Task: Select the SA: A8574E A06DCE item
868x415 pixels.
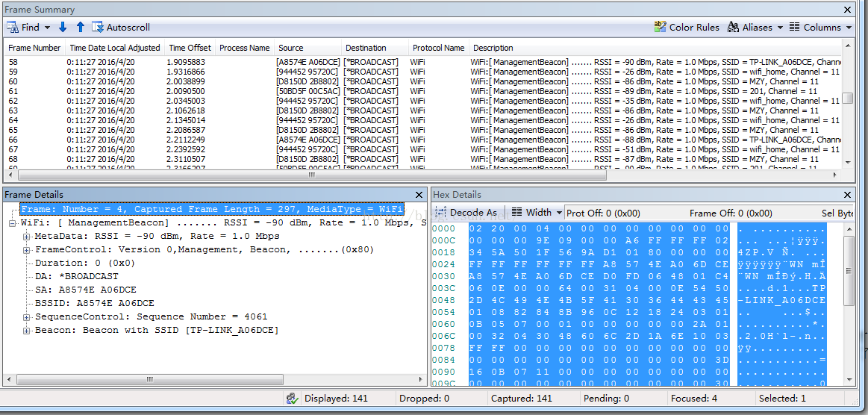Action: coord(85,290)
